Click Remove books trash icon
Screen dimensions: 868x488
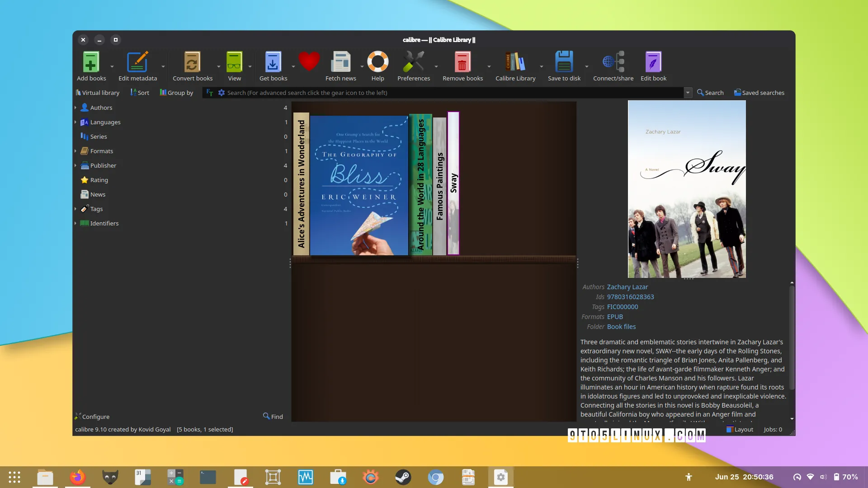(x=462, y=62)
